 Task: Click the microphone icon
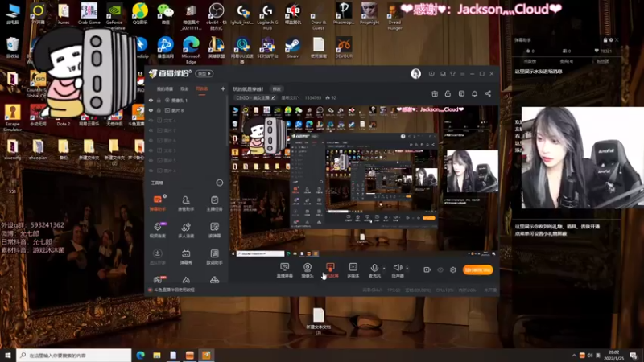click(374, 269)
